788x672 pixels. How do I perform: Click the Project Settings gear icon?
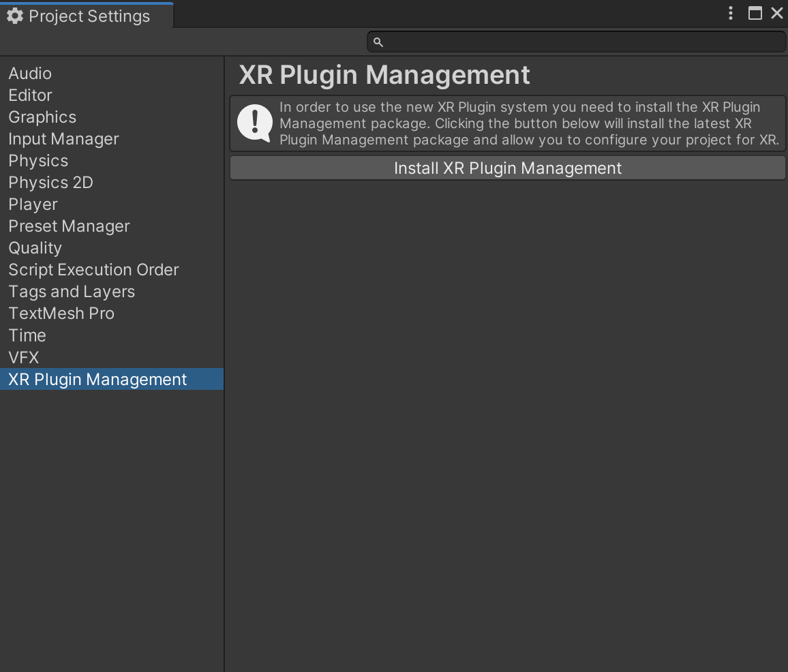[x=15, y=16]
